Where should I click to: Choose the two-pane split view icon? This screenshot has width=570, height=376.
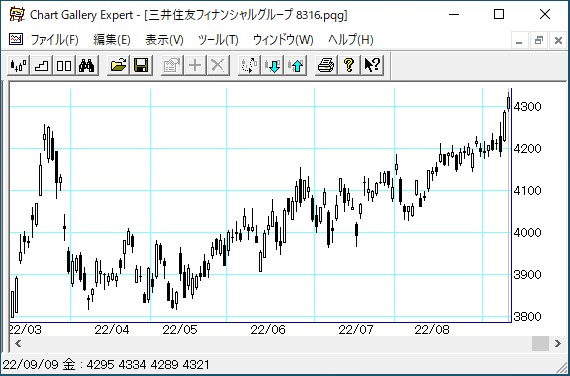[64, 66]
